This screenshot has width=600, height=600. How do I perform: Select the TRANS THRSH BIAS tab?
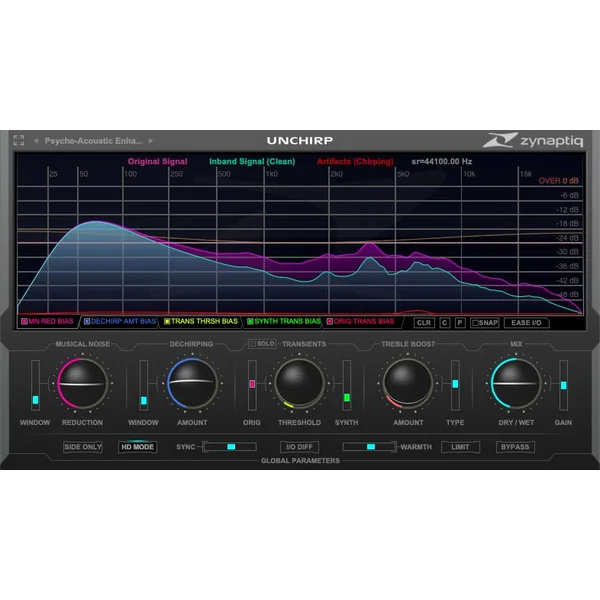[201, 321]
